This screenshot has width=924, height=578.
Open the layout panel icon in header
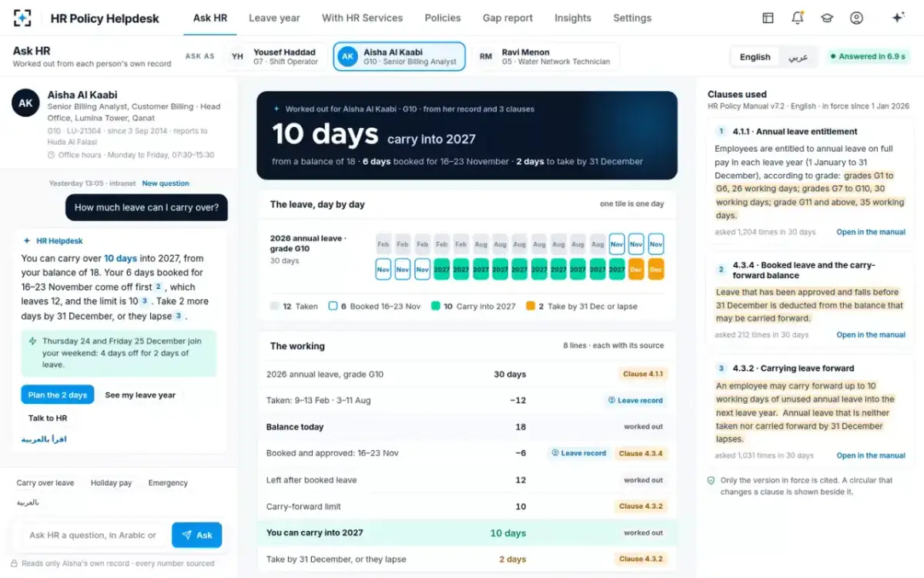(x=768, y=18)
